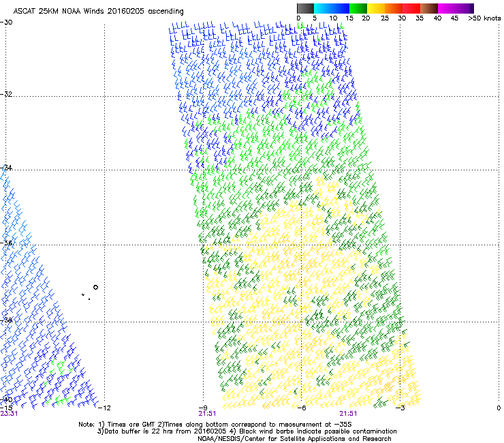Click the 21:51 time label near -6
This screenshot has width=504, height=443.
pyautogui.click(x=349, y=414)
